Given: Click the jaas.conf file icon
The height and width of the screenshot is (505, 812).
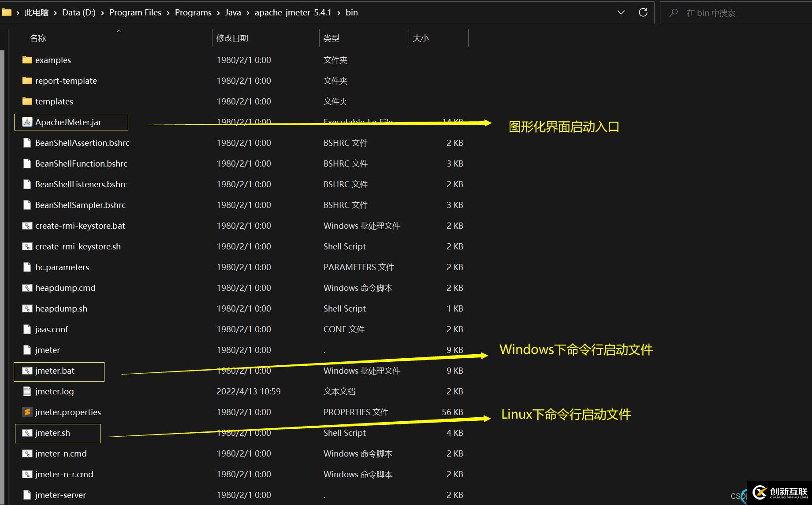Looking at the screenshot, I should [x=27, y=329].
